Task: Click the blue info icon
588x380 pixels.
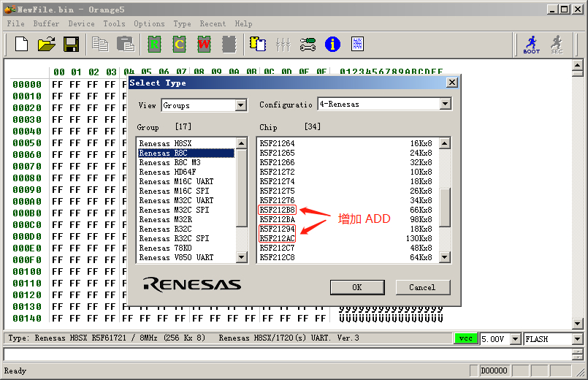Action: point(332,45)
